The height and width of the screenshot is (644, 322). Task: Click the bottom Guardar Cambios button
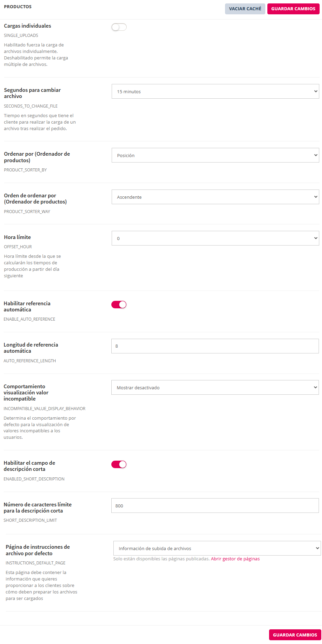tap(295, 635)
